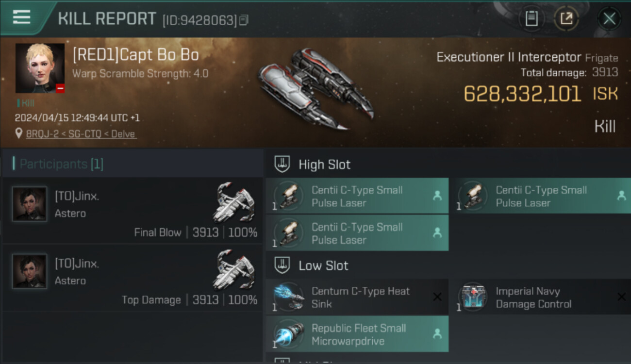Image resolution: width=631 pixels, height=364 pixels.
Task: Select the Centum C-Type Heat Sink item
Action: tap(357, 297)
